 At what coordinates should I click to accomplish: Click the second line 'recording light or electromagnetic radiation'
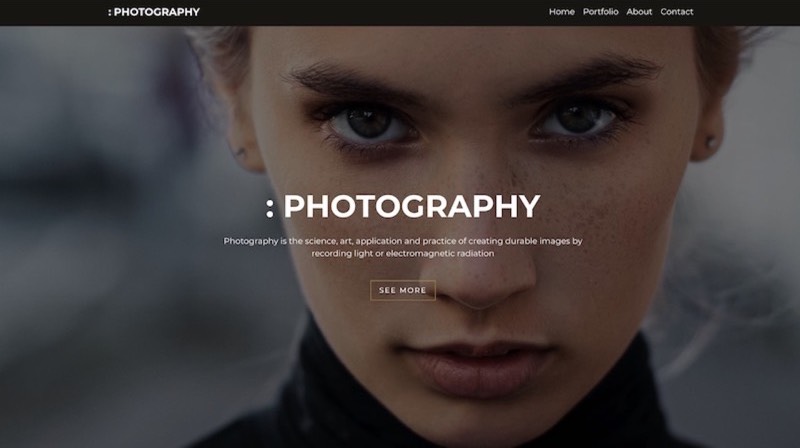click(x=403, y=253)
